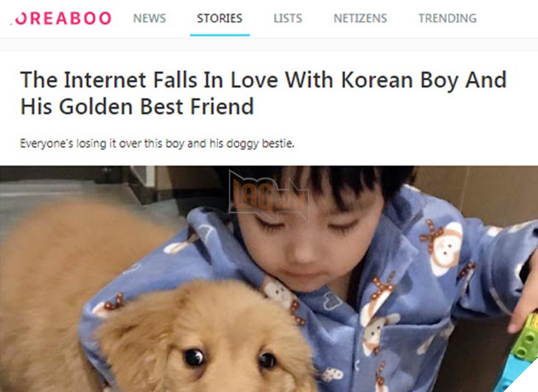The width and height of the screenshot is (538, 392).
Task: Click the article headline's first line
Action: (264, 80)
